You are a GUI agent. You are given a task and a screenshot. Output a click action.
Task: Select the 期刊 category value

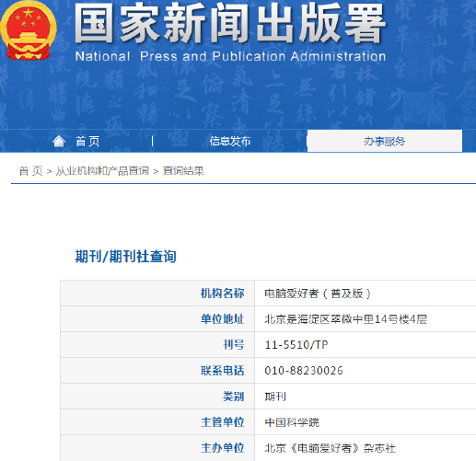click(x=275, y=397)
